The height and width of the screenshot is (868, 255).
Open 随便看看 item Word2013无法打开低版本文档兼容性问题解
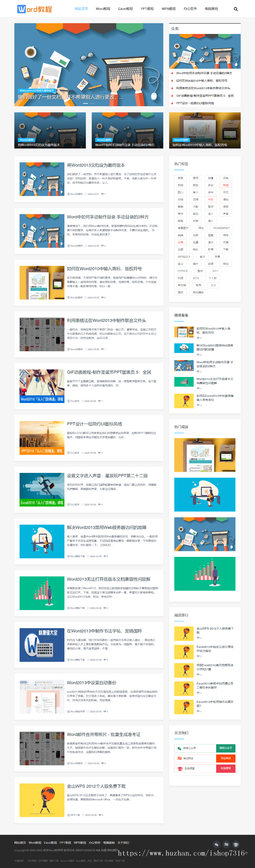click(215, 381)
